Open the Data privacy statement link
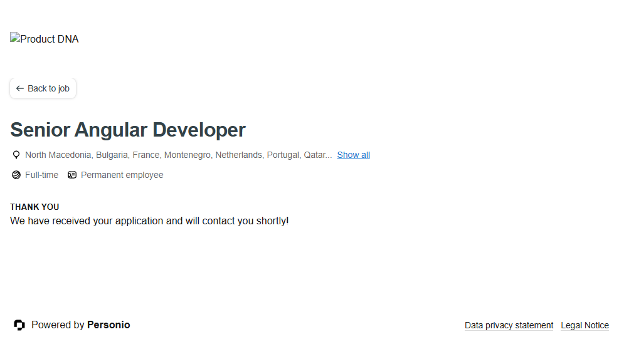This screenshot has width=619, height=364. pyautogui.click(x=509, y=325)
